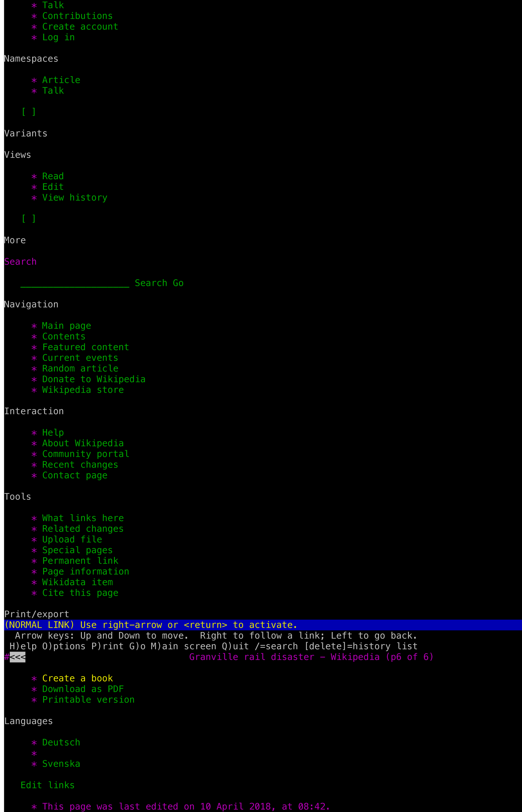Screen dimensions: 522x812
Task: Open About Wikipedia link
Action: pos(83,443)
